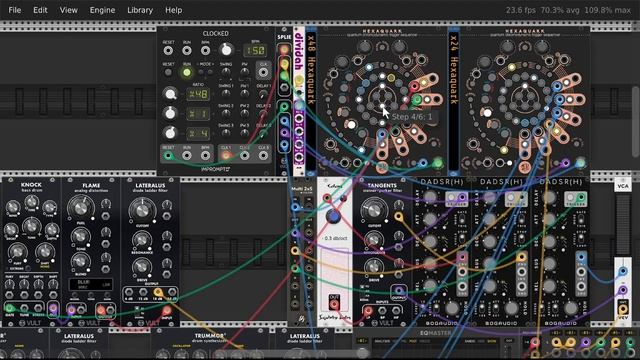This screenshot has height=360, width=640.
Task: Click the GATE input jack on Knock
Action: 10,308
